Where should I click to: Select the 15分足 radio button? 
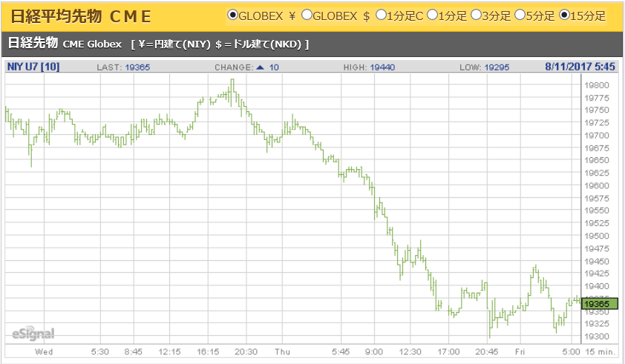pos(564,15)
